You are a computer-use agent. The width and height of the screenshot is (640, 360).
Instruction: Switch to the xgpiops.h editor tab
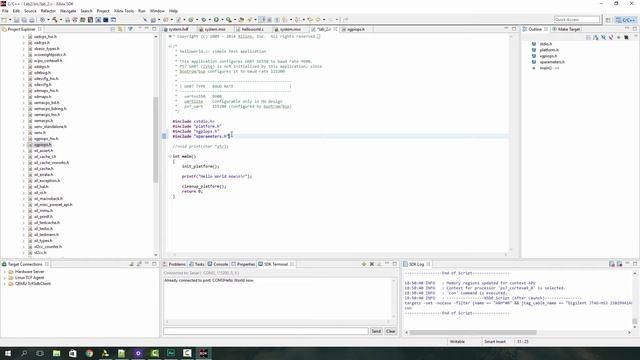(356, 29)
